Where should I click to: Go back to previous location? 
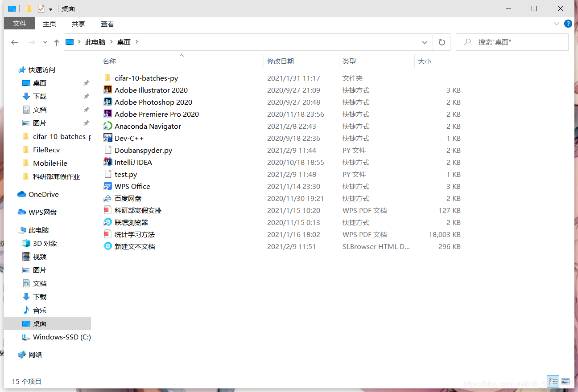[x=15, y=42]
